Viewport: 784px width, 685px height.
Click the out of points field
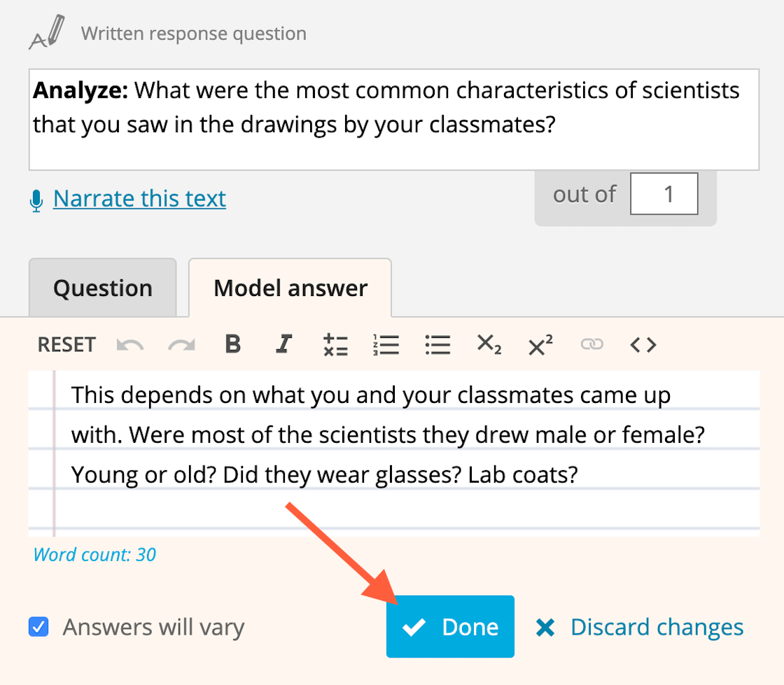point(664,194)
